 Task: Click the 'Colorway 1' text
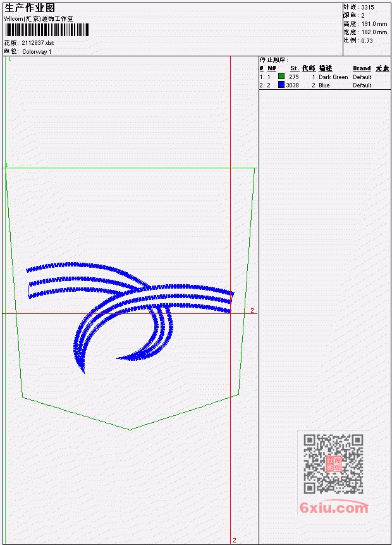coord(37,52)
